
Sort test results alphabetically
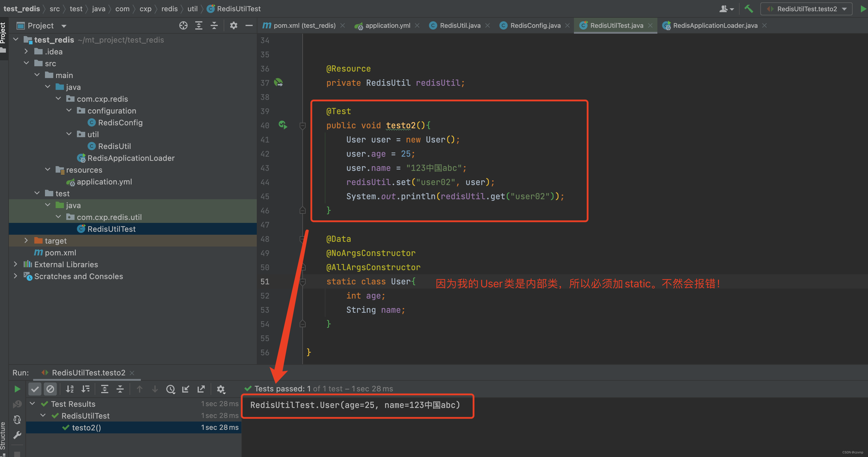70,389
